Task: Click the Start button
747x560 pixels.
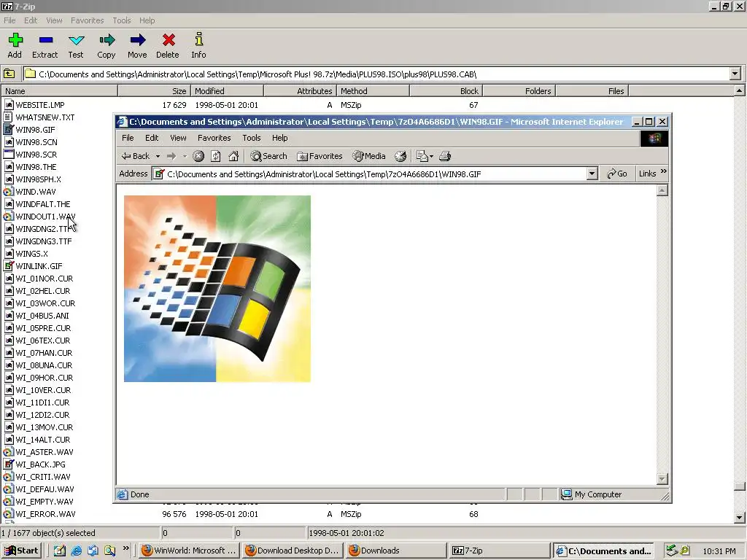Action: click(x=21, y=551)
